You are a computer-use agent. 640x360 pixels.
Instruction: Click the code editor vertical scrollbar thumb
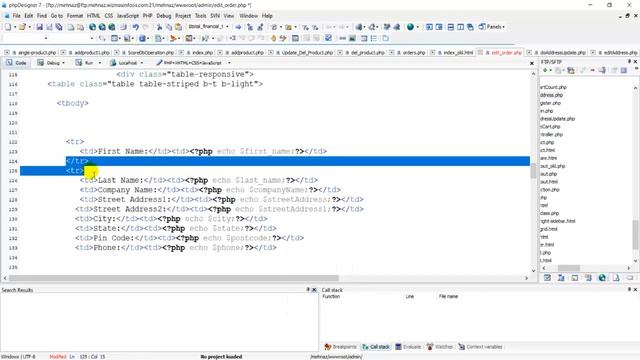pos(533,171)
